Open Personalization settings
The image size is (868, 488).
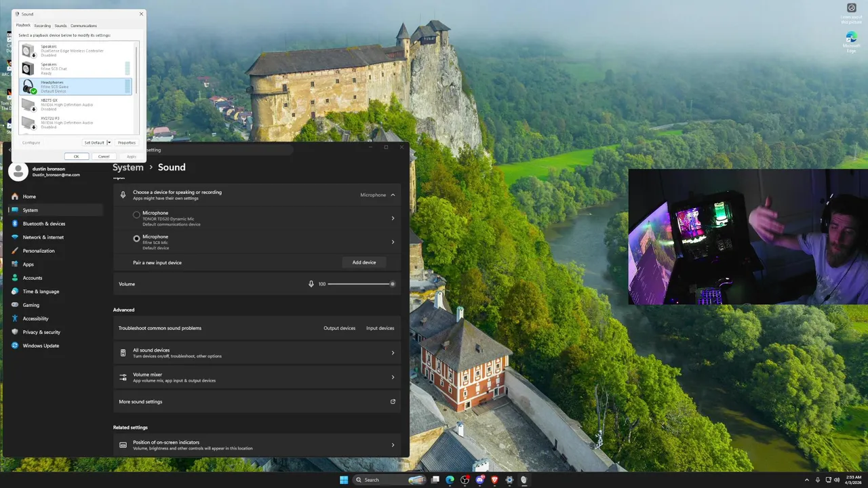coord(56,251)
